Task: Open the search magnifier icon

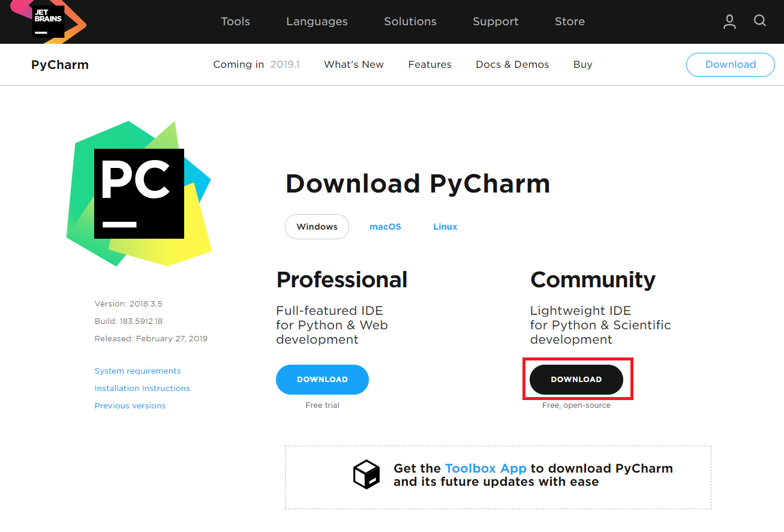Action: 760,21
